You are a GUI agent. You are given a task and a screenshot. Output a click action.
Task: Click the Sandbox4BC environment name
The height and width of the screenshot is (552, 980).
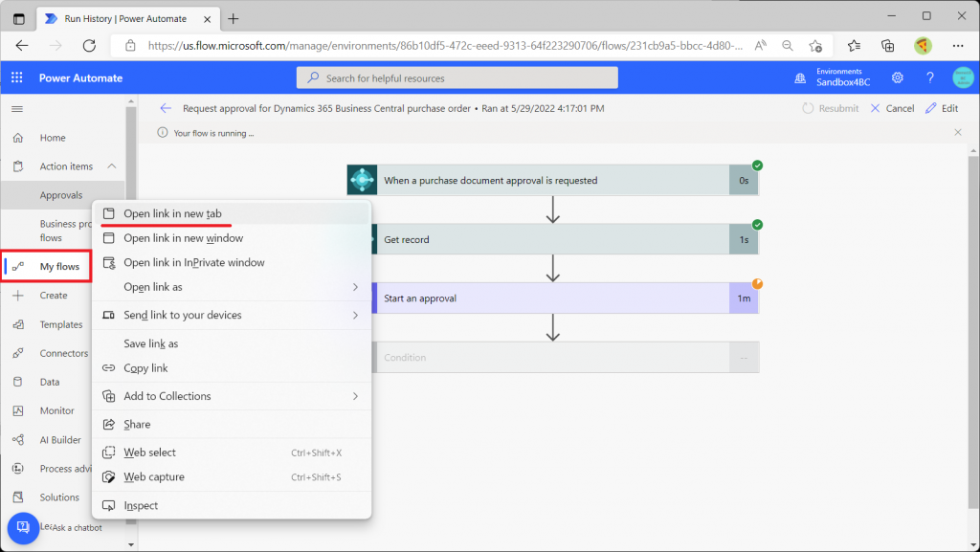(x=842, y=82)
